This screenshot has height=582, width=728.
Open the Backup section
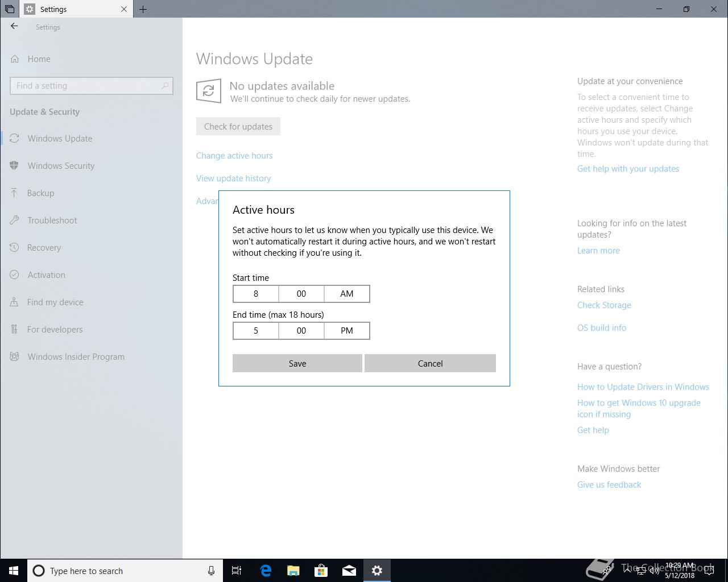[91, 193]
